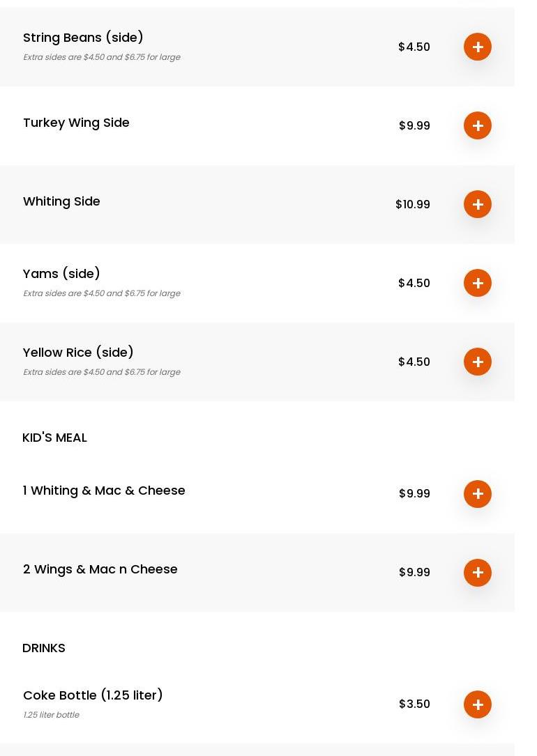The height and width of the screenshot is (756, 537).
Task: Open the Yams (side) item title
Action: point(61,274)
